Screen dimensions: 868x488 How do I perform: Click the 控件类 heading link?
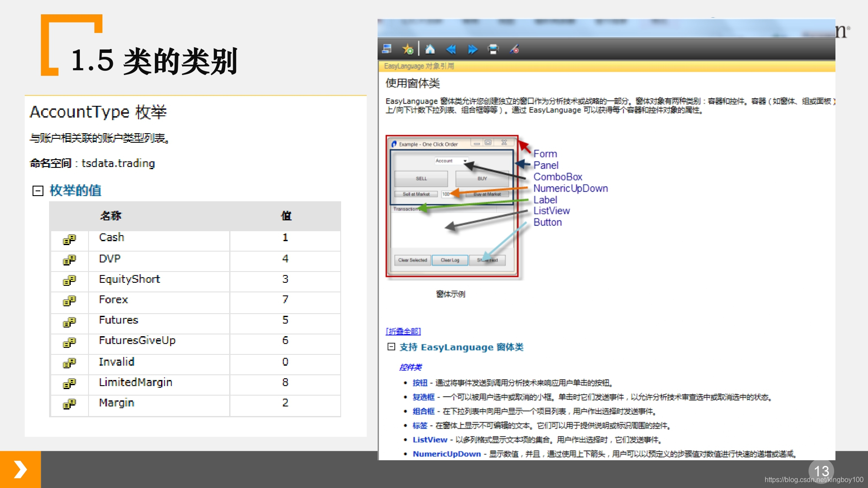click(410, 367)
